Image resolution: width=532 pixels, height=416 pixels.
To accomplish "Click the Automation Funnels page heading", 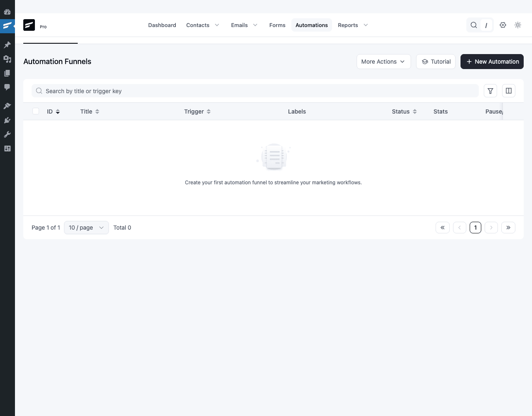I will pos(57,62).
